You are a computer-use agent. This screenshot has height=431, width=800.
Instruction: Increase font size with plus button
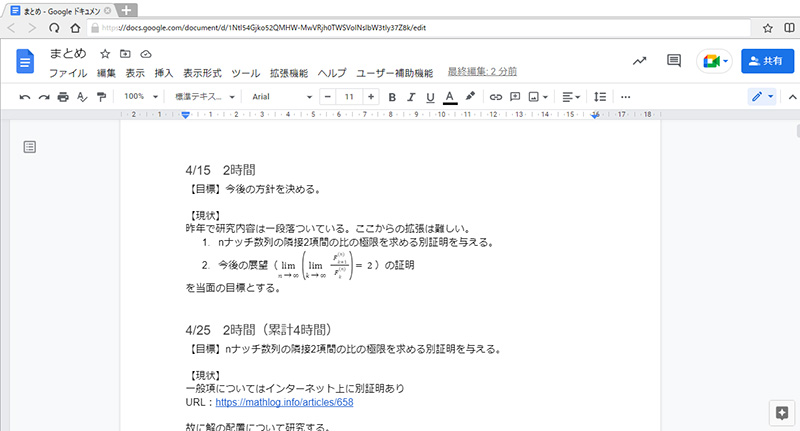371,97
